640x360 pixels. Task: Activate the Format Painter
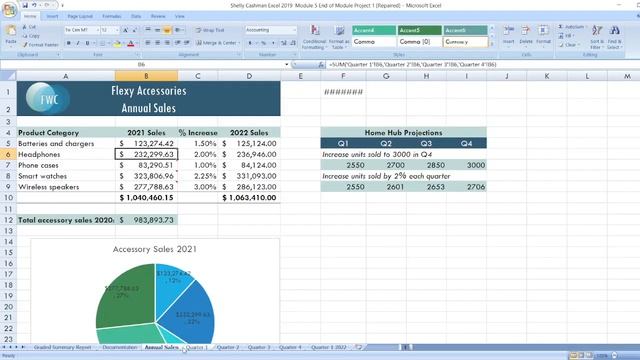point(40,45)
